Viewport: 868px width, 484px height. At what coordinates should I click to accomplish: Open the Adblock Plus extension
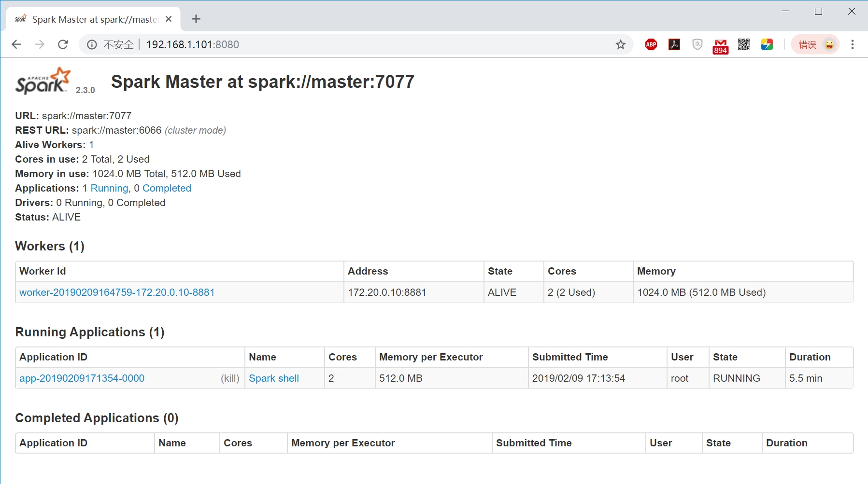[x=651, y=45]
